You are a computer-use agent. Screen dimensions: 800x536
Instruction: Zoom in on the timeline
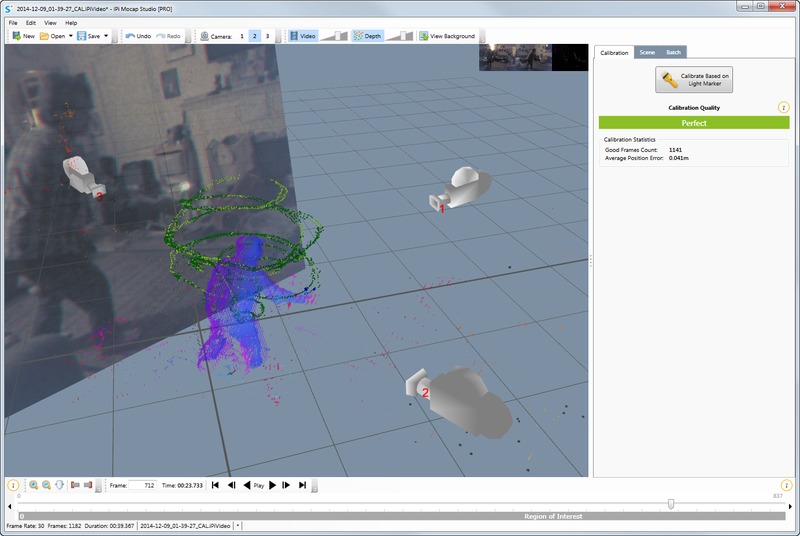pos(33,485)
